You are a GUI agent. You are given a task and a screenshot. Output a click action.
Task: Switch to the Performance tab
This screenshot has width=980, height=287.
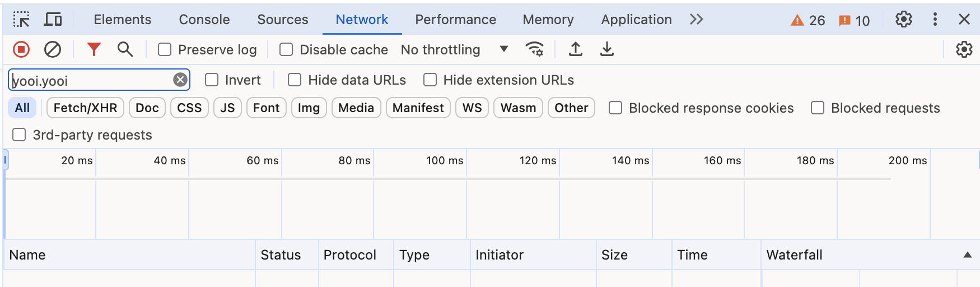455,20
